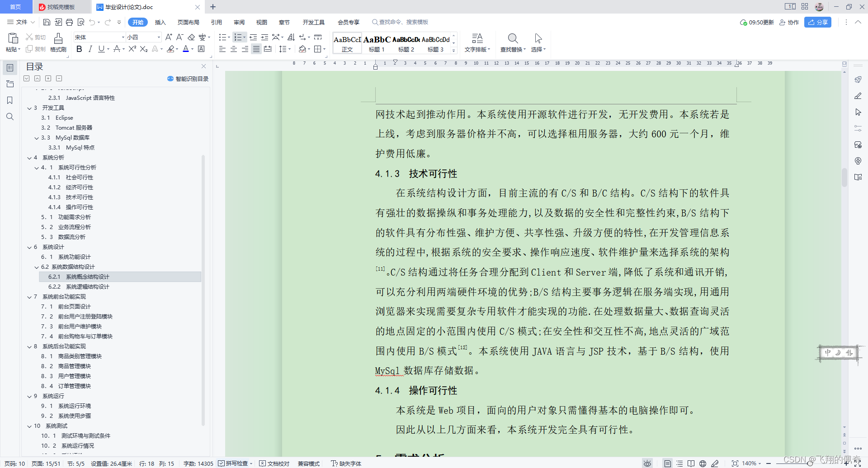Increase font size with A+ icon
The height and width of the screenshot is (468, 868).
(x=169, y=37)
